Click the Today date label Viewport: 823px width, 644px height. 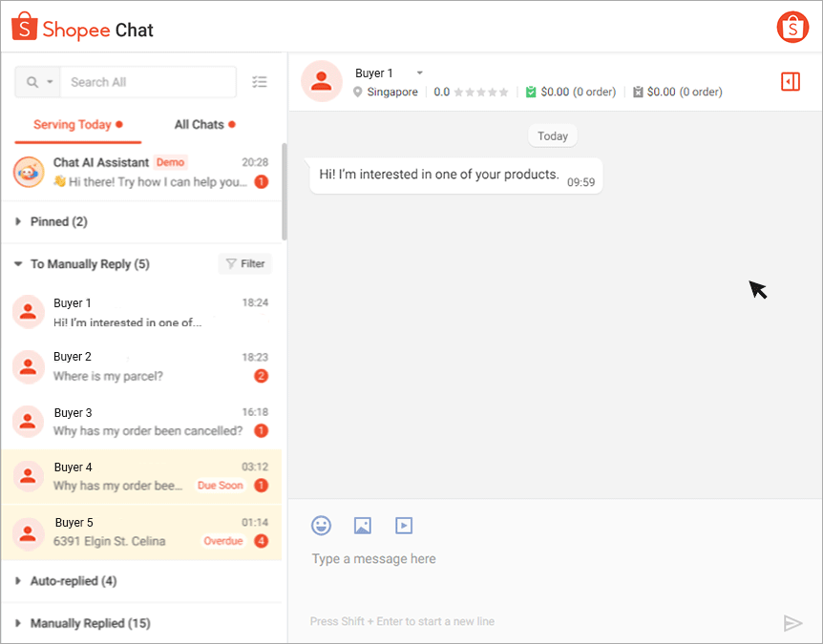pyautogui.click(x=553, y=135)
